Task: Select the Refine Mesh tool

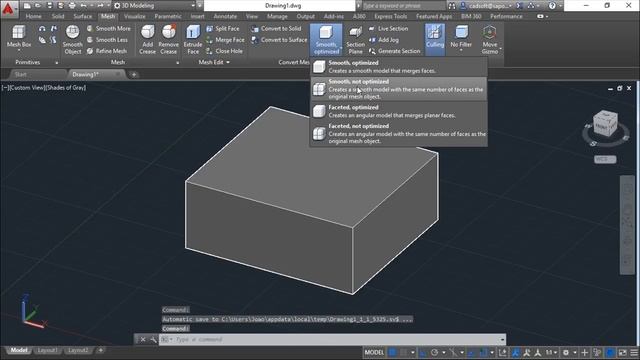Action: click(x=107, y=51)
